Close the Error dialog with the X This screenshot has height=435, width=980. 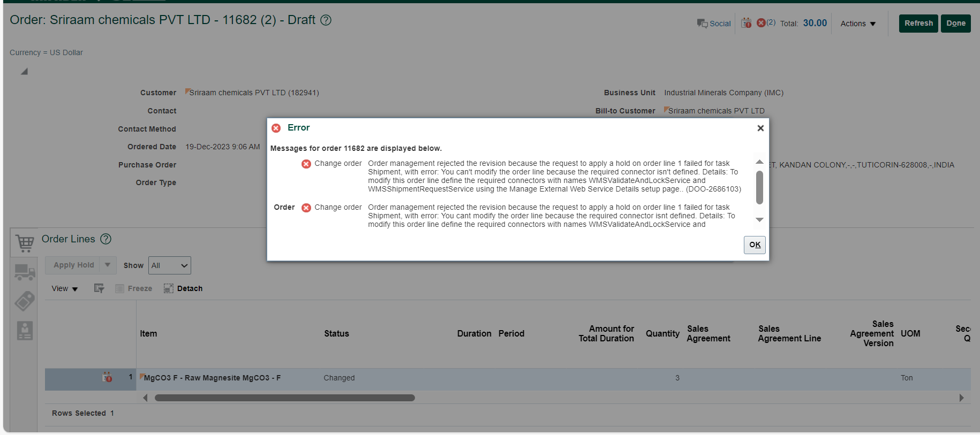(760, 128)
